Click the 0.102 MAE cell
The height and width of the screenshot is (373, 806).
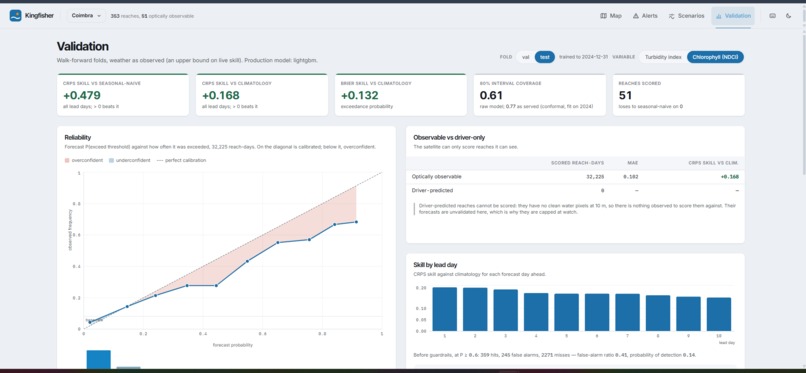[x=630, y=177]
